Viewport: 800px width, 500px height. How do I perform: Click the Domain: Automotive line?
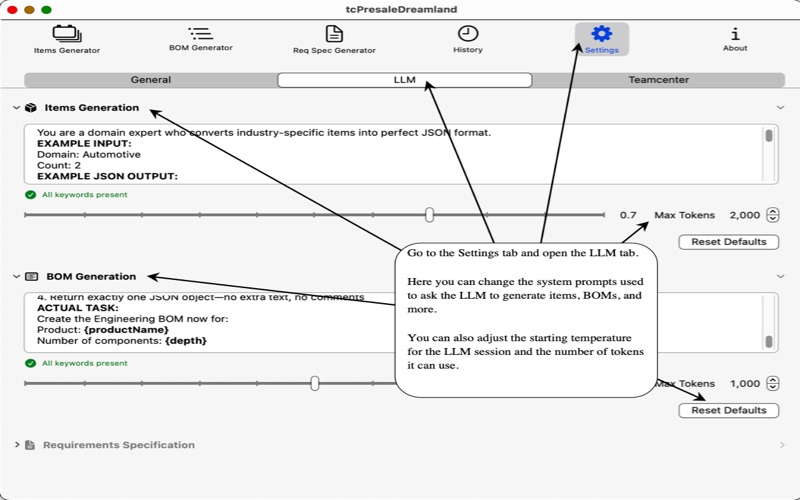(89, 155)
